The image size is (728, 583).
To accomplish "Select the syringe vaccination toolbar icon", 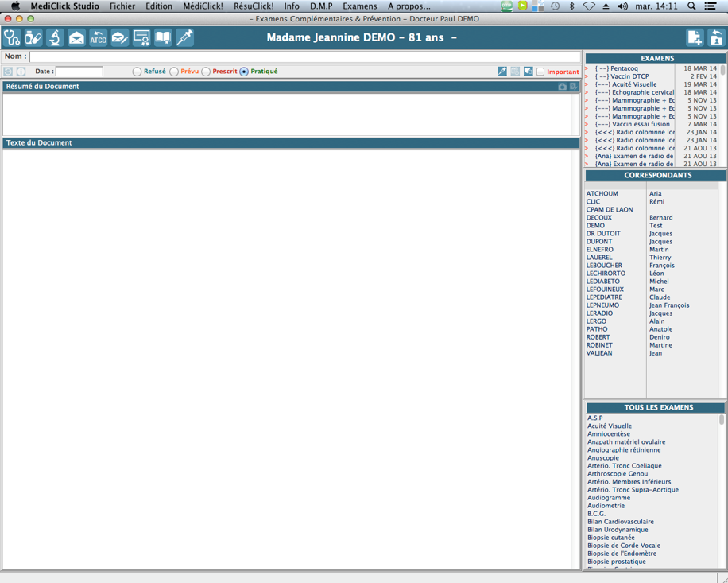I will [184, 37].
